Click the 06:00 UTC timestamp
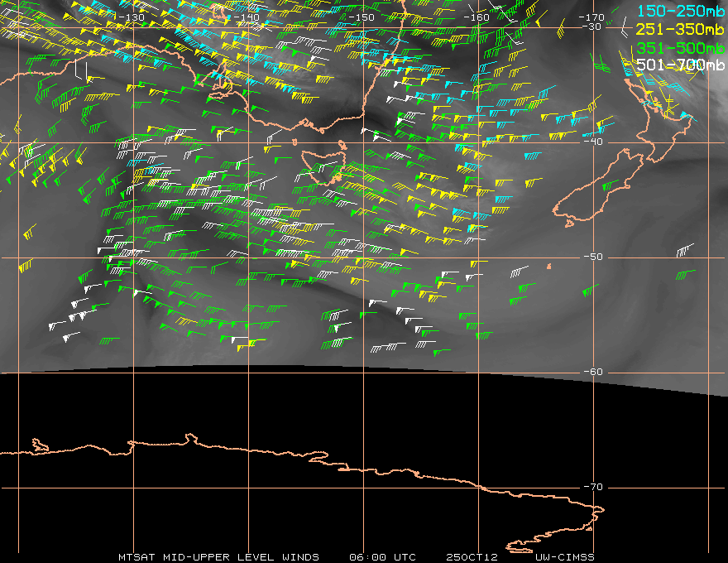 (x=382, y=557)
